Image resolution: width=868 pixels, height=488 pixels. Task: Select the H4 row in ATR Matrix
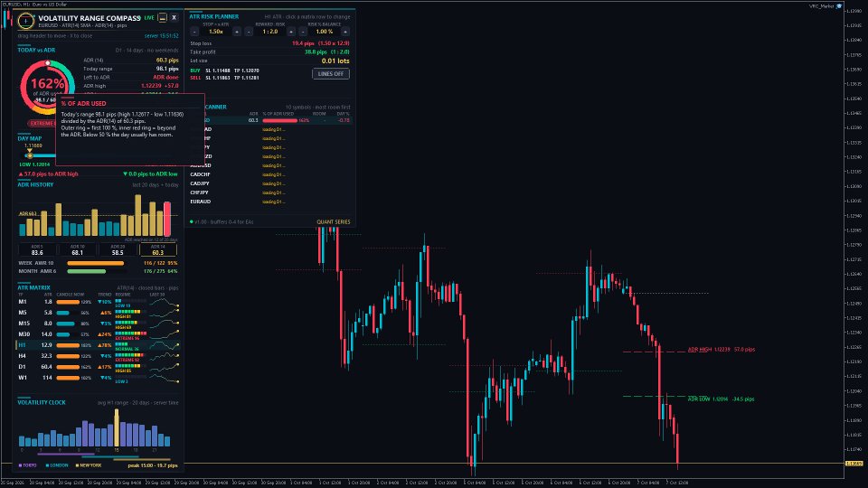point(98,356)
